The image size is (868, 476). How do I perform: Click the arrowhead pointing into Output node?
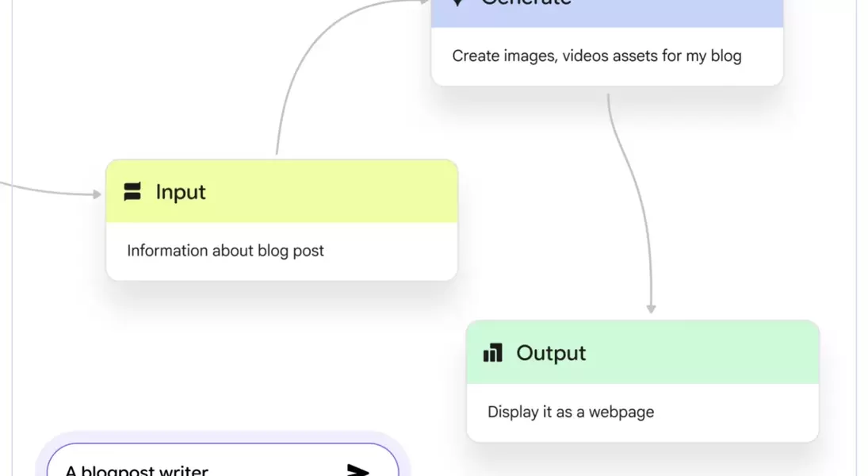pyautogui.click(x=651, y=308)
